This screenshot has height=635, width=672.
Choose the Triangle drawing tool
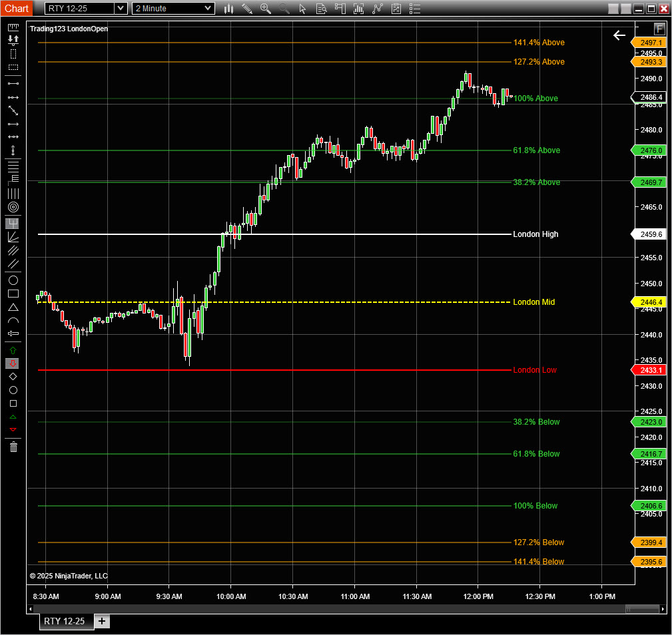tap(13, 307)
